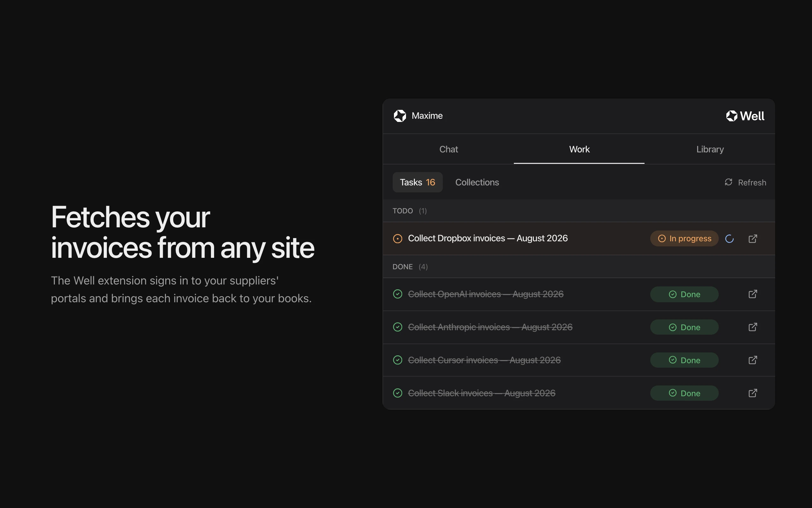Open 'Collect Cursor invoices — August 2026' task
The width and height of the screenshot is (812, 508).
pos(484,360)
